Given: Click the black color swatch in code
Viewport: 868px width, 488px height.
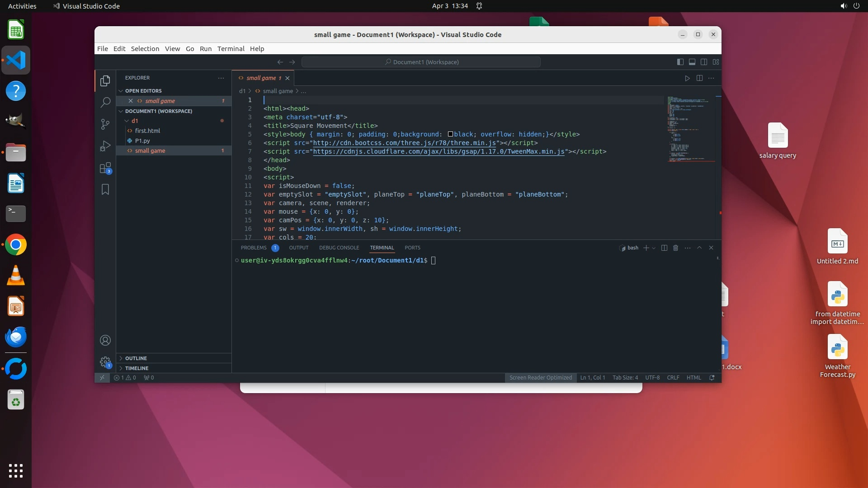Looking at the screenshot, I should [450, 134].
